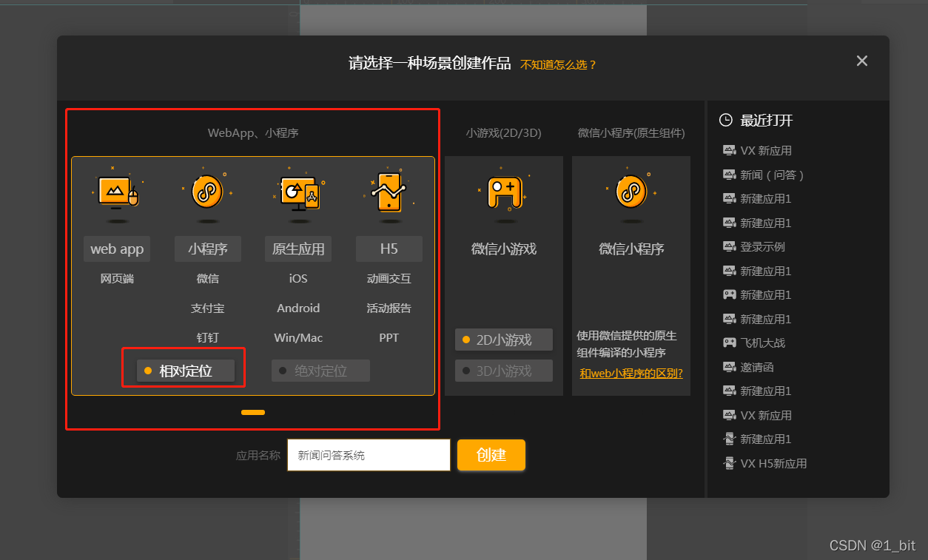Image resolution: width=928 pixels, height=560 pixels.
Task: Click the web app label button
Action: click(x=117, y=249)
